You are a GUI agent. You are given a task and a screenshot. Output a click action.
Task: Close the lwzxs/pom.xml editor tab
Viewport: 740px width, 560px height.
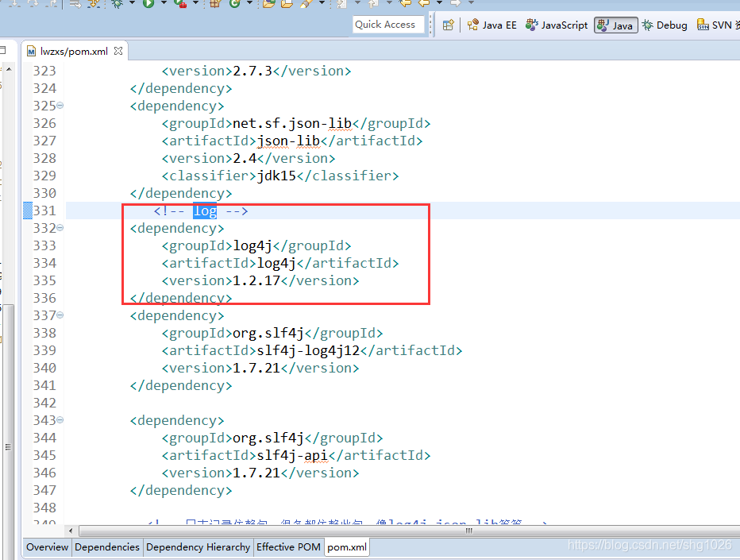pos(118,51)
